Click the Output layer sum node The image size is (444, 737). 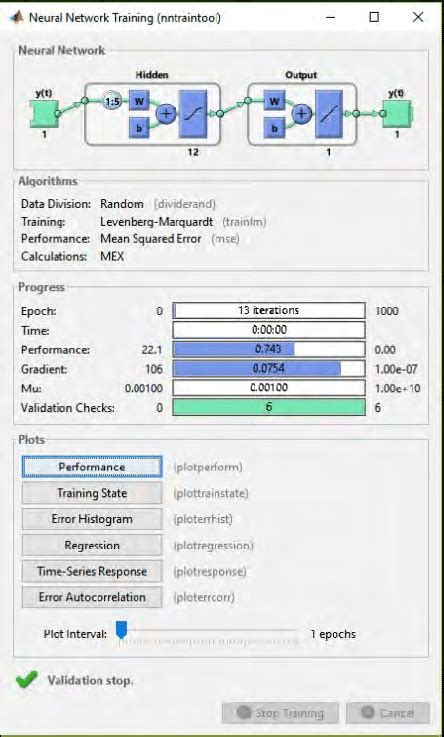[301, 114]
